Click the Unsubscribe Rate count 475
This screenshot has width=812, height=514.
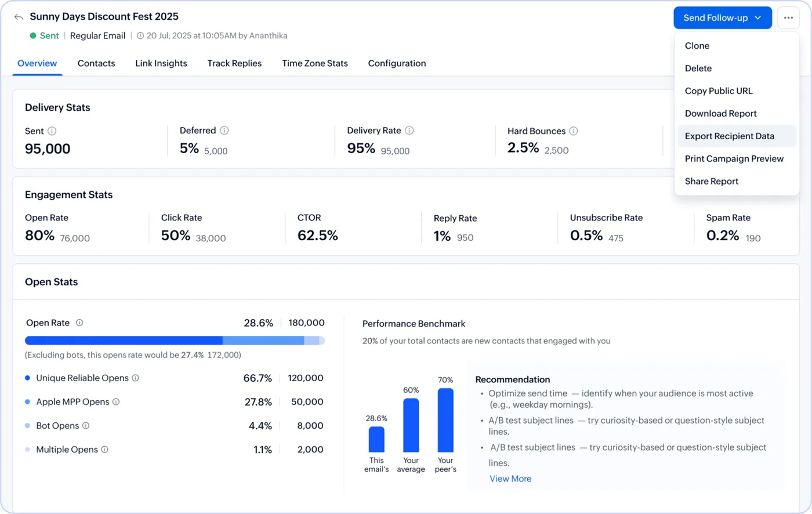point(616,238)
